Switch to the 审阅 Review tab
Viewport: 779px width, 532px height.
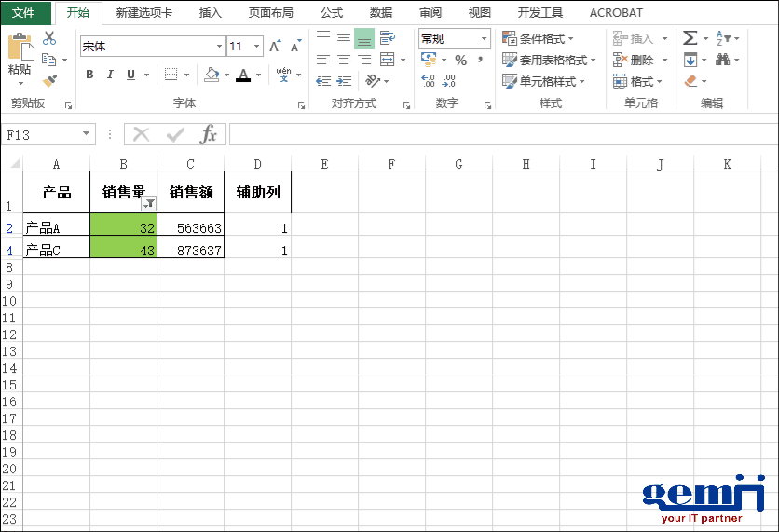point(430,12)
